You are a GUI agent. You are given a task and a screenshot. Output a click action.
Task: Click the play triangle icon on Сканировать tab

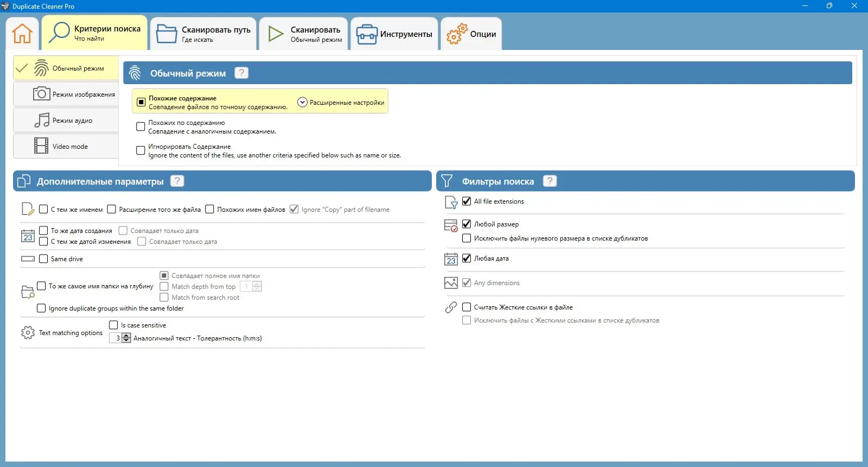point(276,34)
